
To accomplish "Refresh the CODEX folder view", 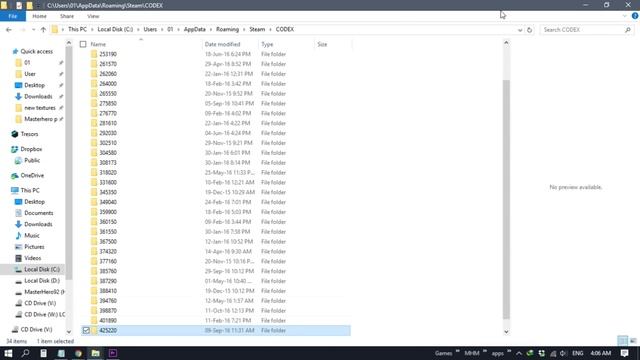I will [529, 30].
